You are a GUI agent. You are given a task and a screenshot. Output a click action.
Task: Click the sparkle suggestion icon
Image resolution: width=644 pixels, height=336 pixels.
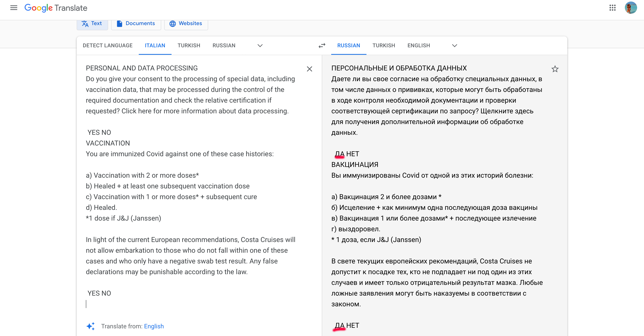[90, 326]
